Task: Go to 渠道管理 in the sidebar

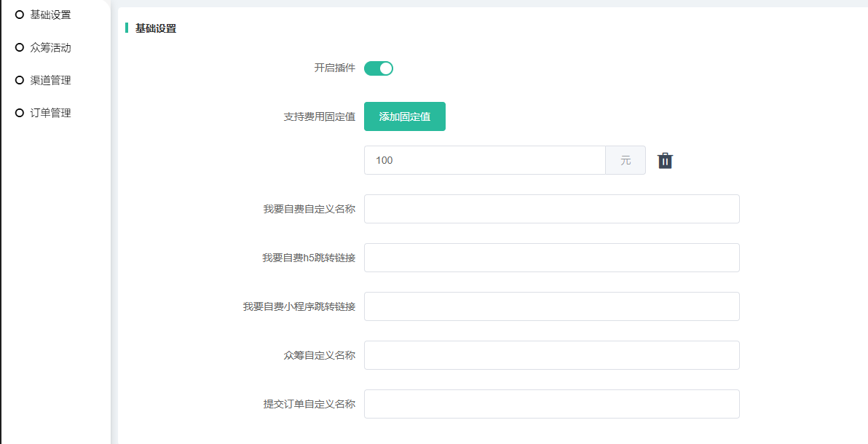Action: click(x=50, y=80)
